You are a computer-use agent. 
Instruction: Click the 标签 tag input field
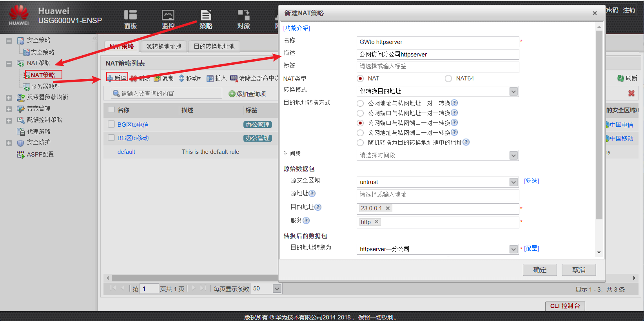pyautogui.click(x=438, y=67)
